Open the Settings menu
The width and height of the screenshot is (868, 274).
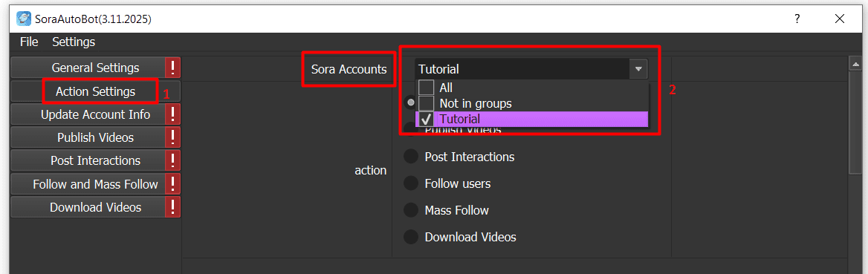tap(74, 42)
